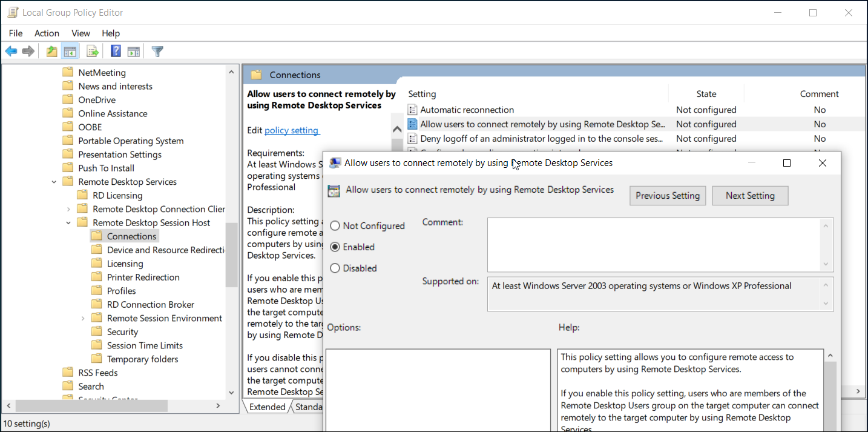Click inside the Comment text field
Viewport: 868px width, 432px height.
pyautogui.click(x=654, y=245)
